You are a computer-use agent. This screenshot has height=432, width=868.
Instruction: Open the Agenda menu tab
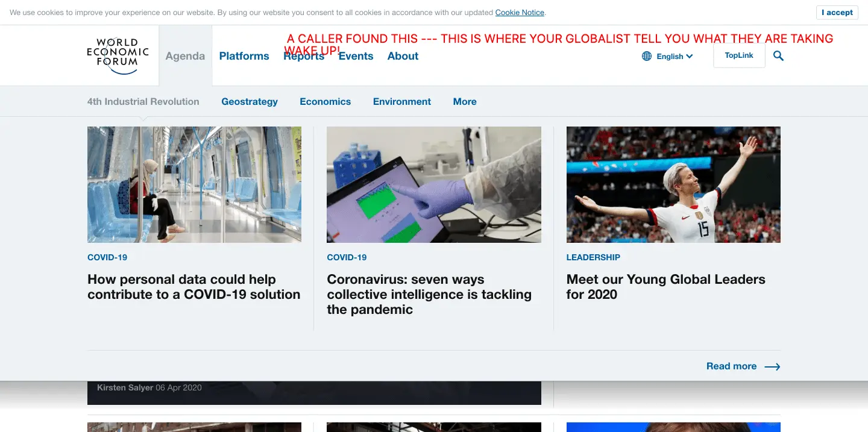pyautogui.click(x=185, y=56)
